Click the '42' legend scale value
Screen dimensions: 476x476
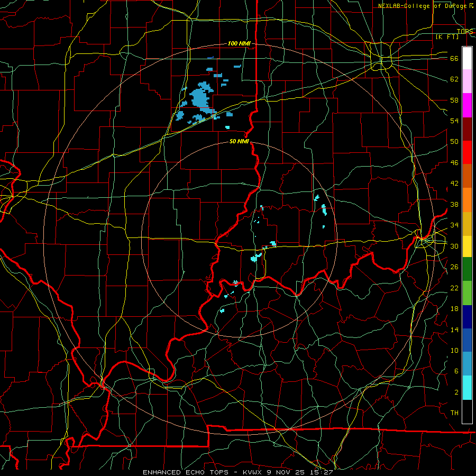[x=454, y=184]
